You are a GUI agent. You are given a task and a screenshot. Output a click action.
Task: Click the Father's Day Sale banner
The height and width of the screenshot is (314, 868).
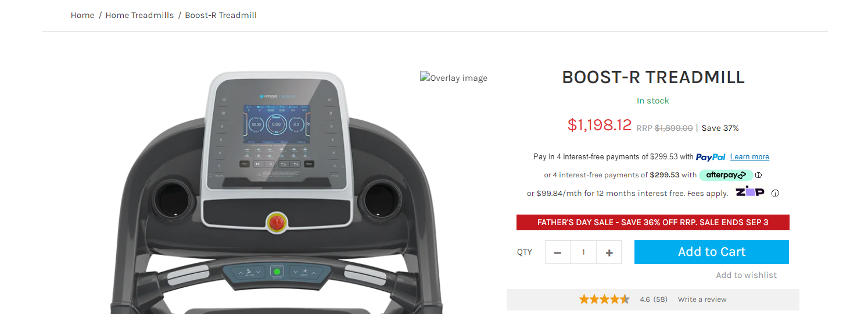653,222
